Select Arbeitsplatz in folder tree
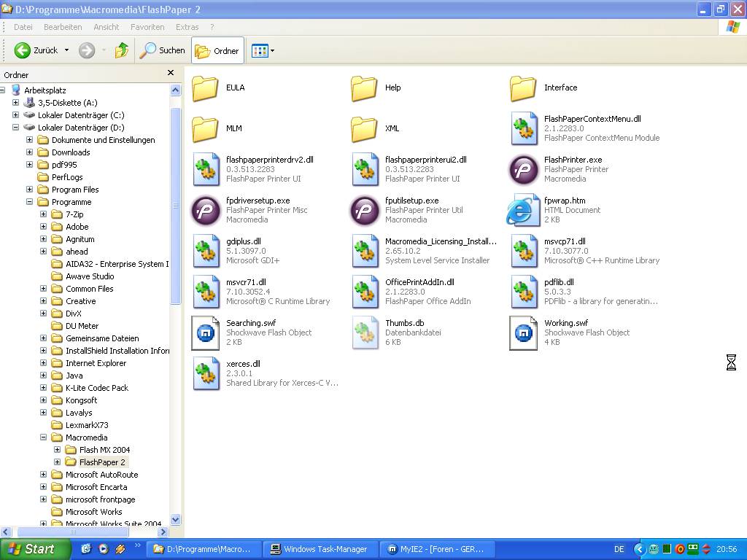This screenshot has height=560, width=747. click(44, 90)
